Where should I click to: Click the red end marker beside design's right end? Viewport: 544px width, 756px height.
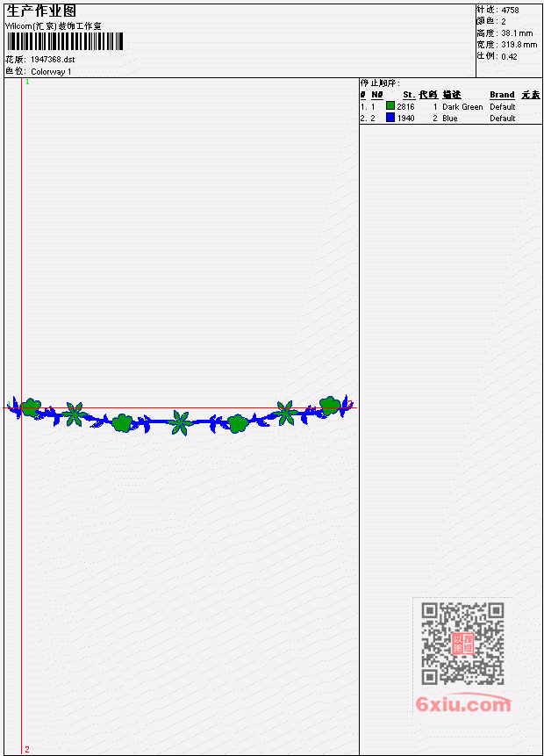(x=351, y=404)
